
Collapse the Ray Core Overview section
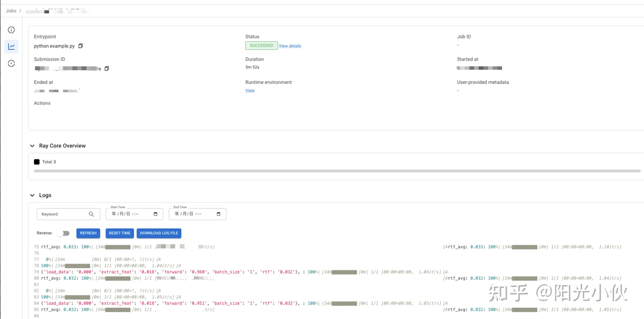click(x=32, y=146)
